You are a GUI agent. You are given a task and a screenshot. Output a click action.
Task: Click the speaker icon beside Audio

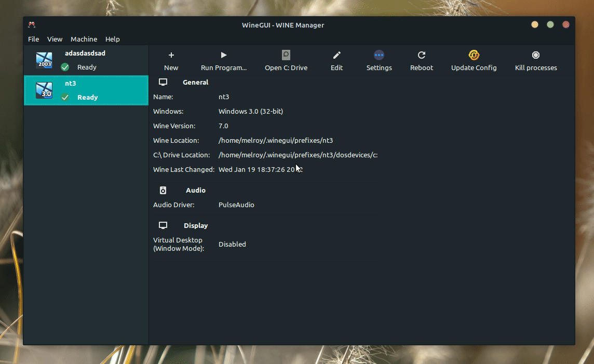163,190
